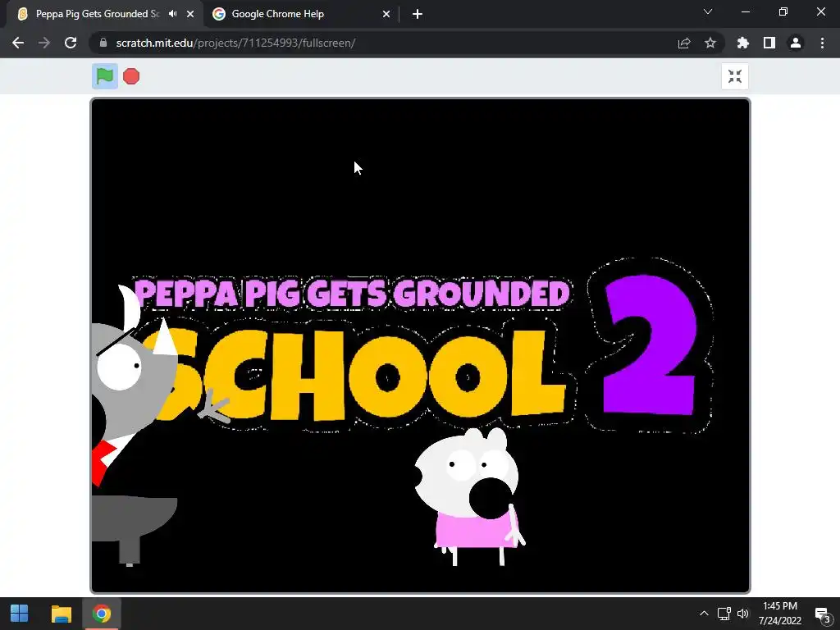Open the notification center with 3 notifications

coord(822,614)
